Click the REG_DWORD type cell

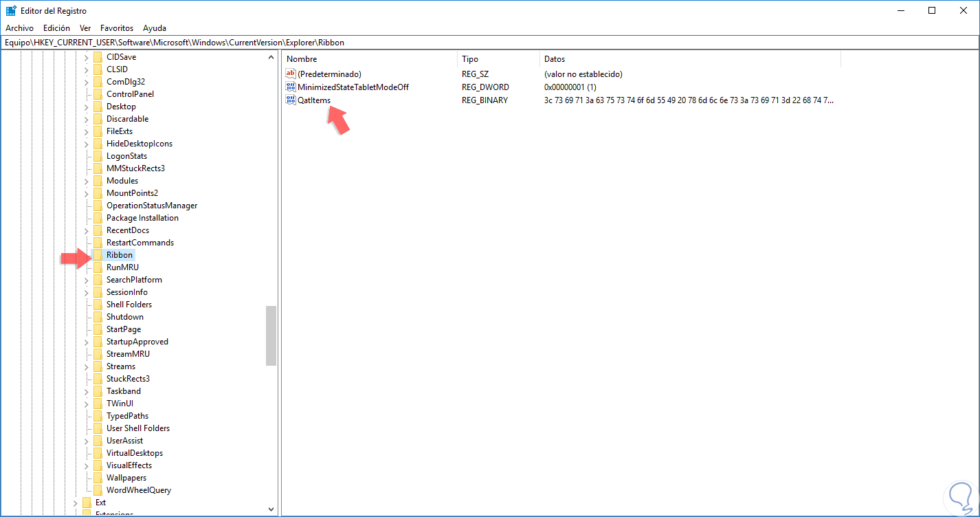pos(485,87)
